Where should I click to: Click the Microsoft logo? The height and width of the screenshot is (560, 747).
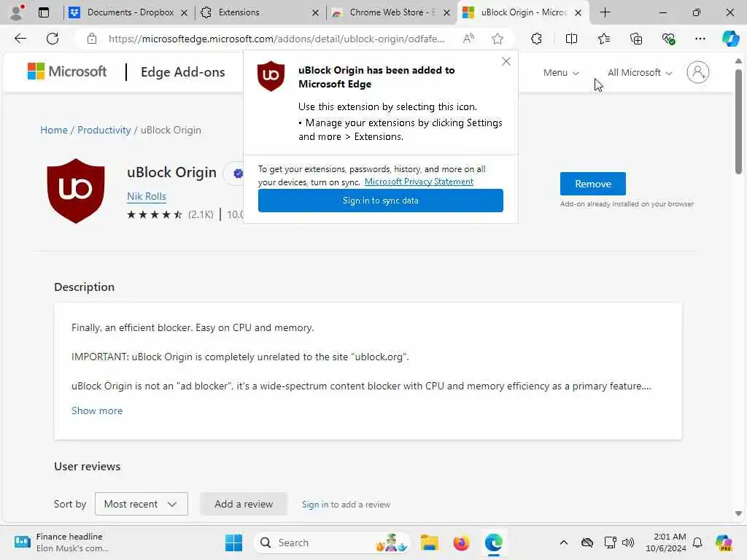(x=67, y=72)
